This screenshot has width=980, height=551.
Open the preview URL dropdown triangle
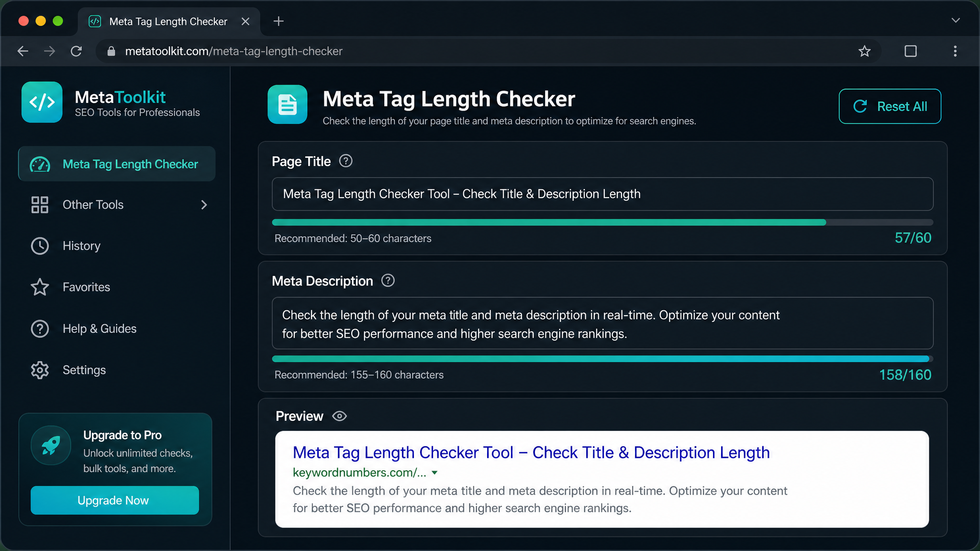click(x=434, y=473)
